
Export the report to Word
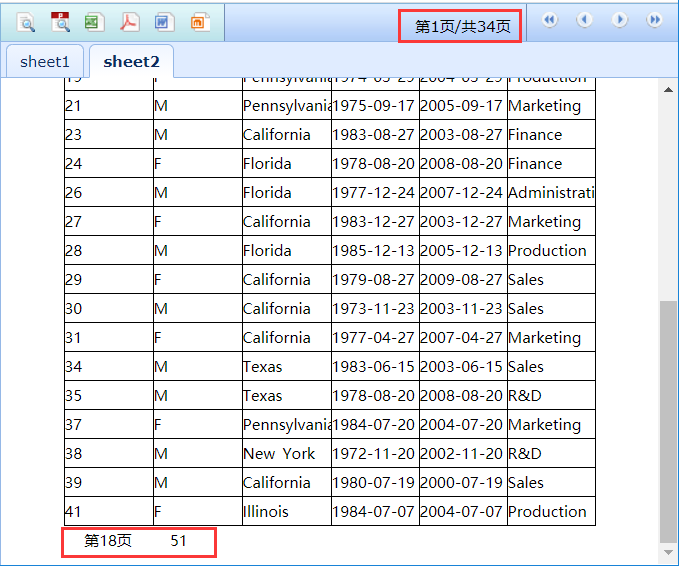164,22
